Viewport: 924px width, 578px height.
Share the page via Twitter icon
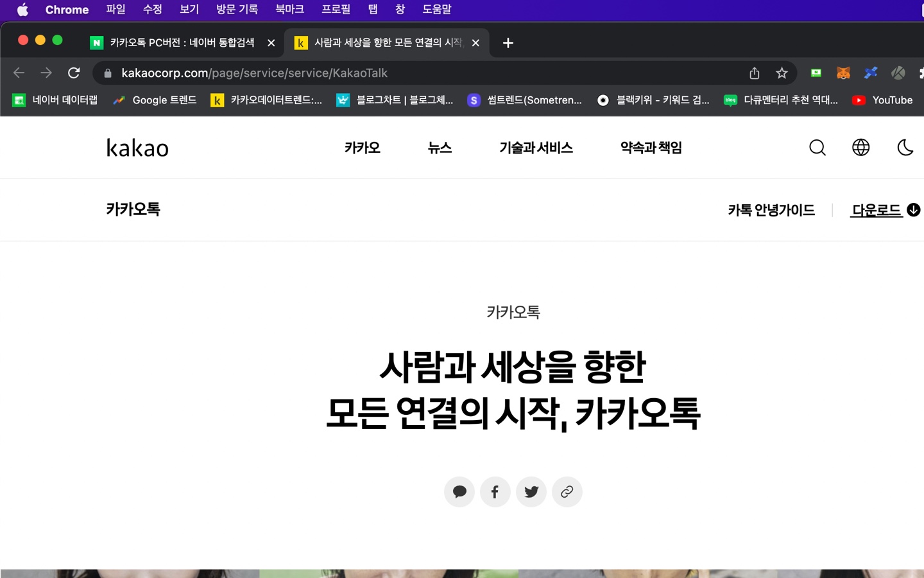coord(531,492)
